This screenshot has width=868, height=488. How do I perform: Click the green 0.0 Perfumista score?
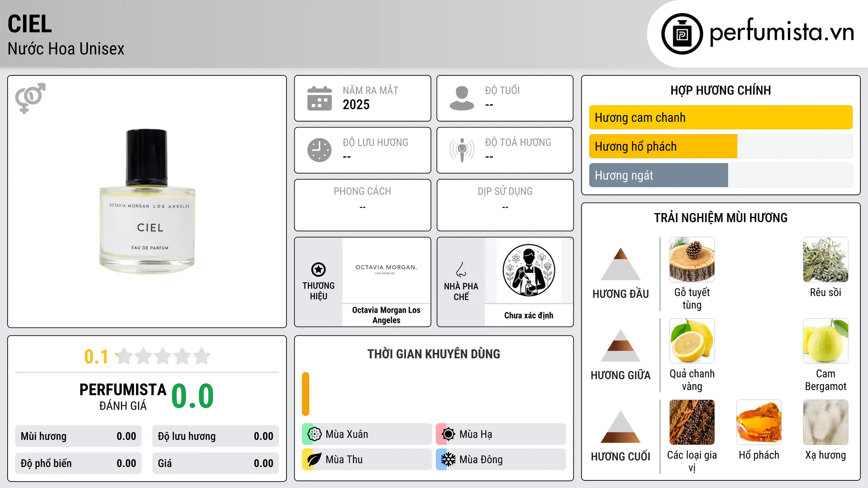(192, 396)
